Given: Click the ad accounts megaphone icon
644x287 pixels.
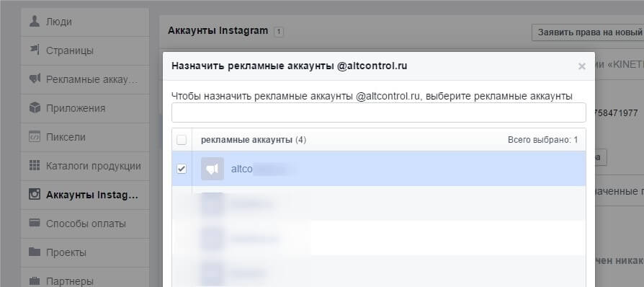Looking at the screenshot, I should (x=35, y=79).
